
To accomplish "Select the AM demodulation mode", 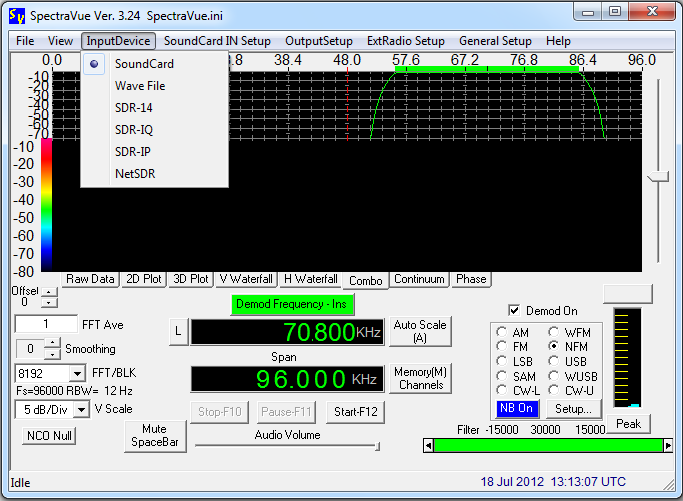I will pyautogui.click(x=502, y=332).
